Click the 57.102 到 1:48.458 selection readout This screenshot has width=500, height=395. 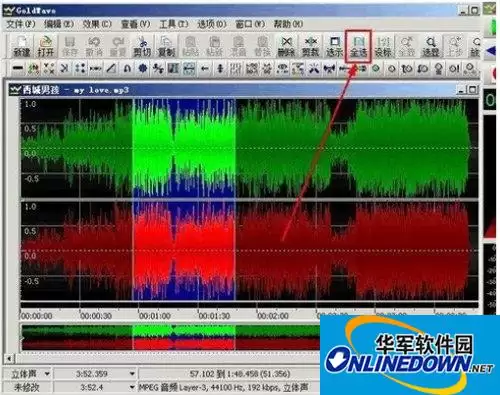(x=240, y=374)
